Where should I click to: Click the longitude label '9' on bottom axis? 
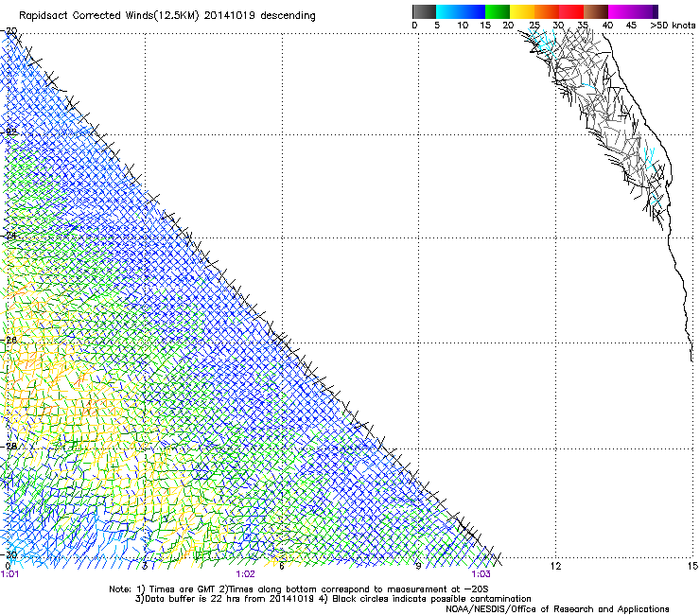click(x=418, y=566)
